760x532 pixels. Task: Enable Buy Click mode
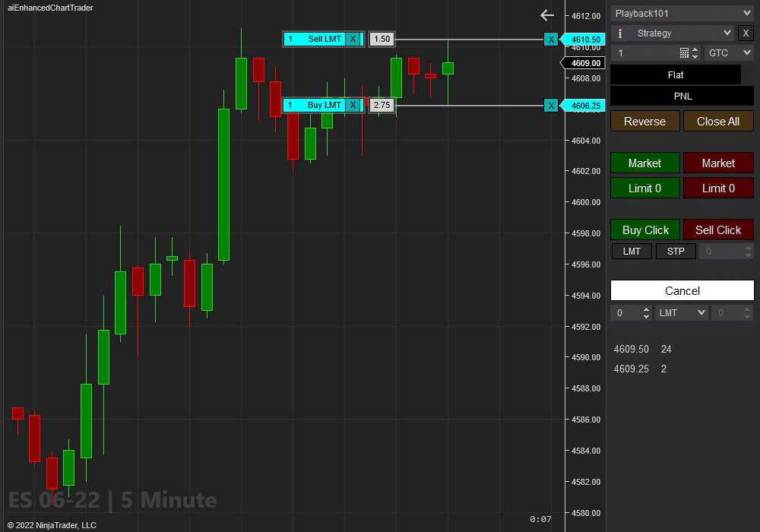click(x=644, y=230)
